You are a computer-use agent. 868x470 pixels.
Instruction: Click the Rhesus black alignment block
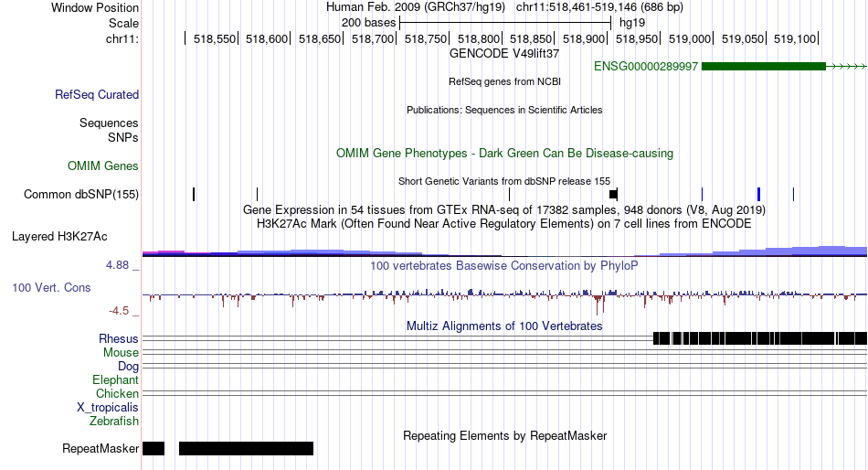[x=760, y=338]
